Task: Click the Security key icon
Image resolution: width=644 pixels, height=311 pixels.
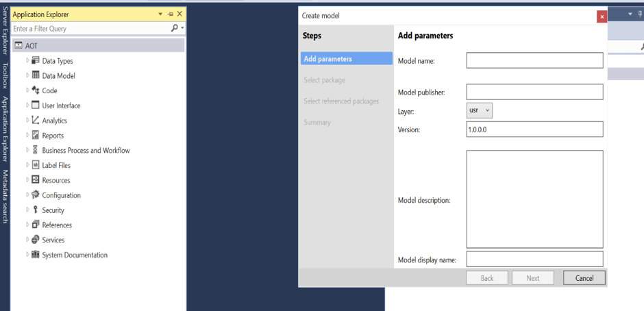Action: [x=36, y=210]
